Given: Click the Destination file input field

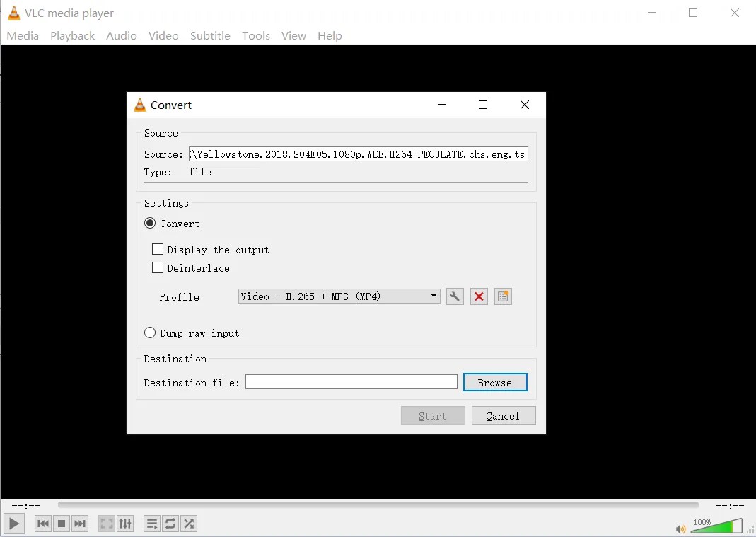Looking at the screenshot, I should (351, 381).
